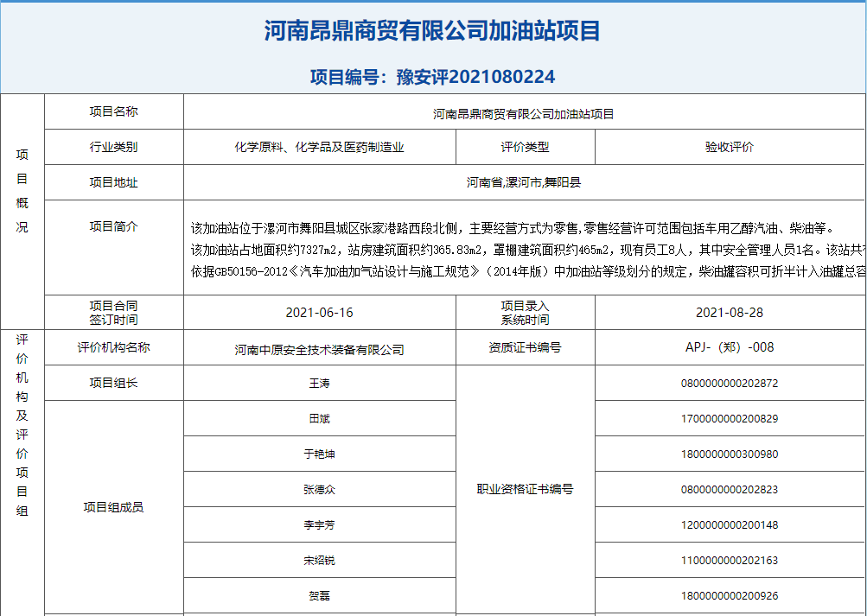Select team member 宋绍锐
The image size is (867, 616).
coord(319,560)
